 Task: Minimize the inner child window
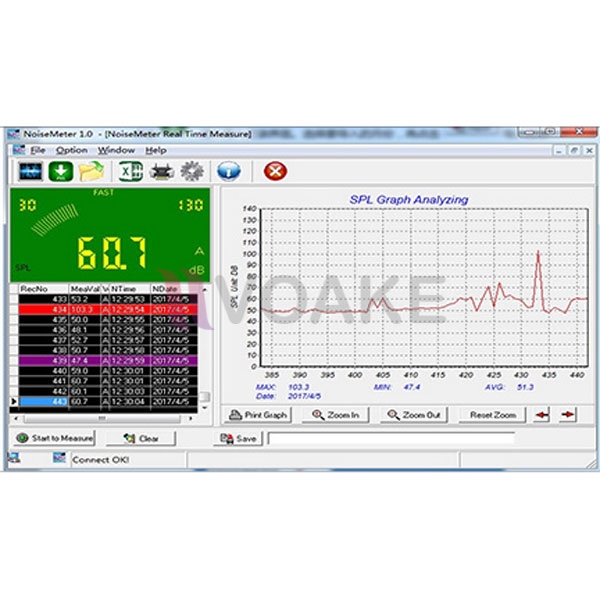(559, 150)
